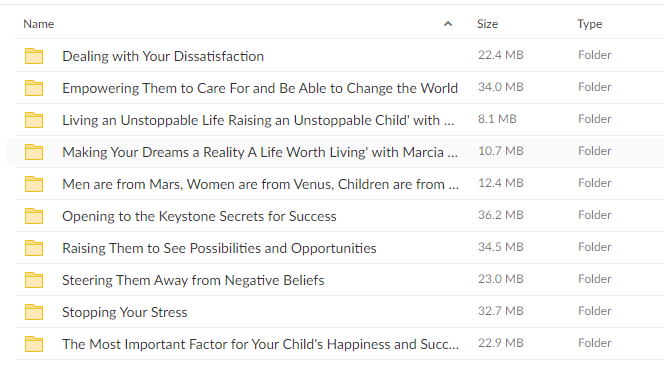Toggle sort order with the Name column arrow
664x392 pixels.
[x=448, y=24]
